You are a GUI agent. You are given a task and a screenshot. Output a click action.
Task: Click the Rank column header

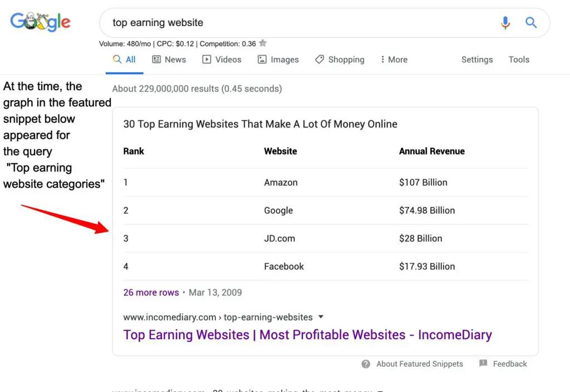tap(134, 151)
